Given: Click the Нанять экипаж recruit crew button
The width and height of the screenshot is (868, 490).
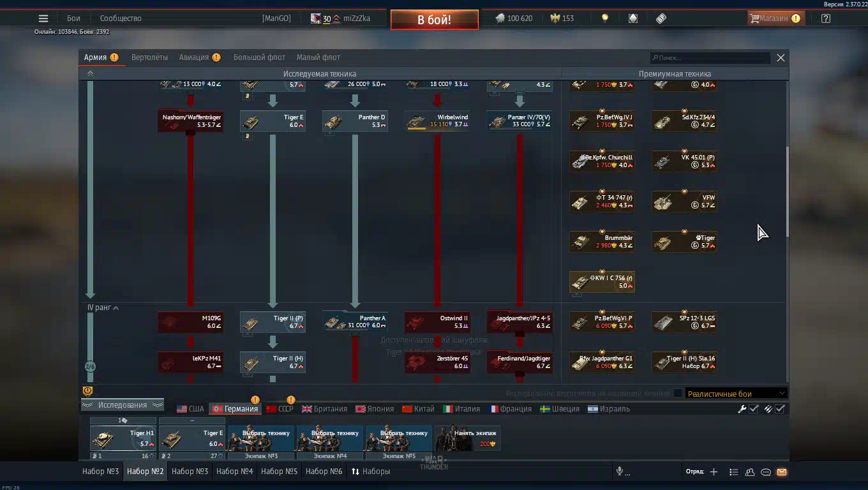Looking at the screenshot, I should point(468,439).
